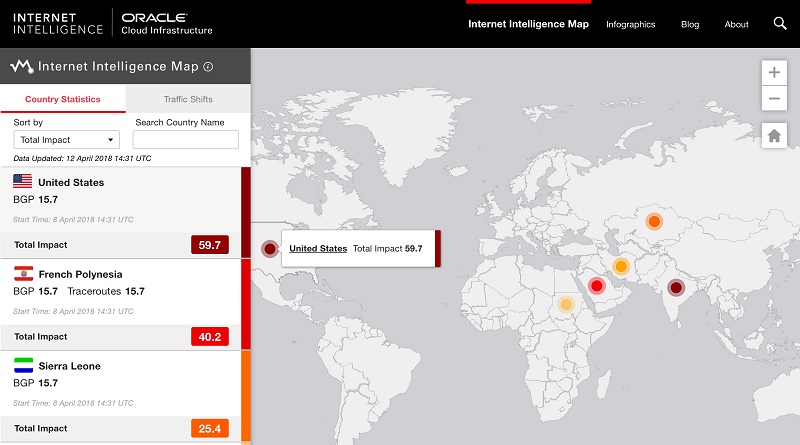Viewport: 800px width, 445px height.
Task: Select the red marker over Saudi Arabia
Action: 596,286
